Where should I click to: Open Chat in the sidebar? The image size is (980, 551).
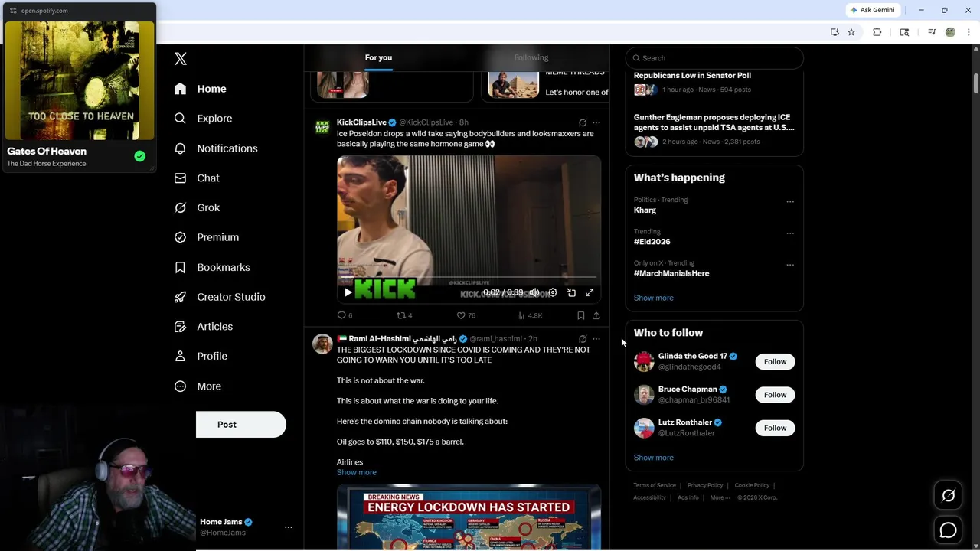(x=197, y=178)
